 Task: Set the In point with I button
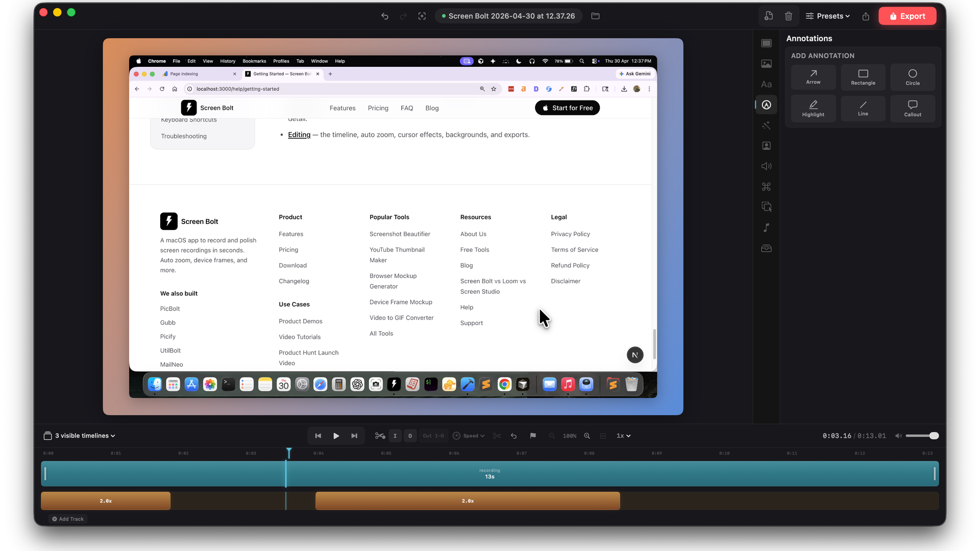tap(395, 436)
